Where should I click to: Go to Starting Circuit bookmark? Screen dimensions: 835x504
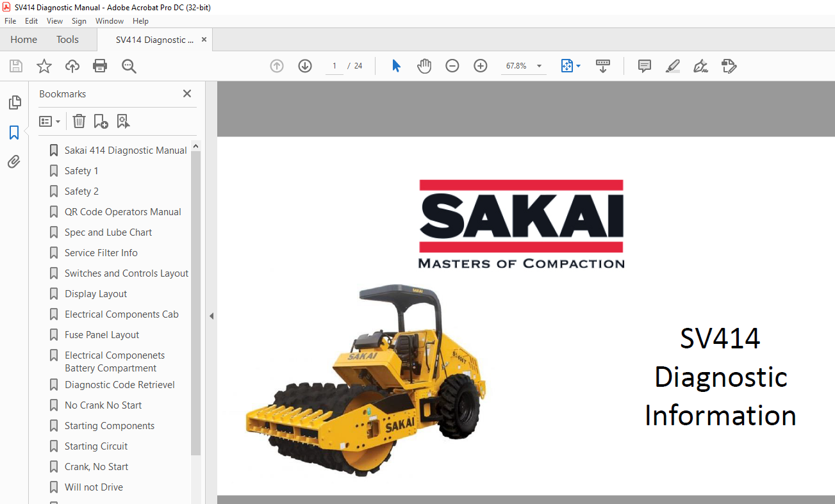coord(96,446)
